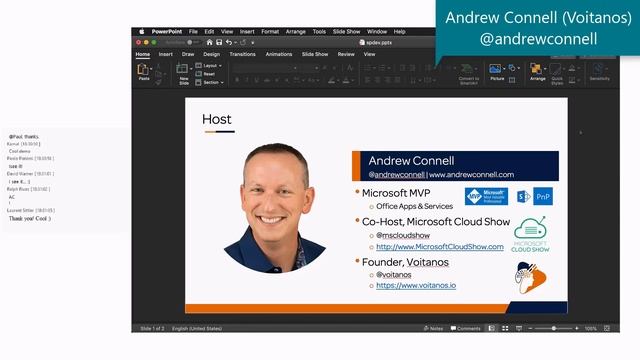Select the Microsoft MVP badge image
The image size is (640, 360).
[486, 196]
